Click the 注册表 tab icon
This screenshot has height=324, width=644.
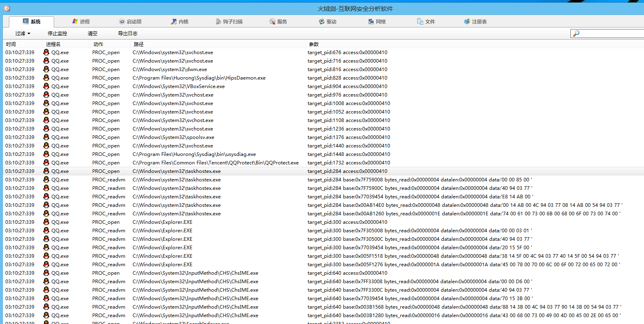point(467,21)
